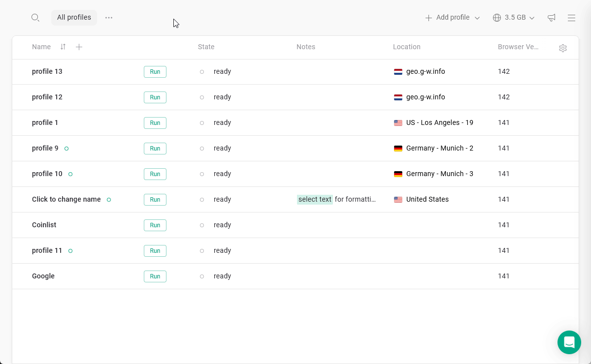
Task: Click the US flag in profile 1 row
Action: (398, 123)
